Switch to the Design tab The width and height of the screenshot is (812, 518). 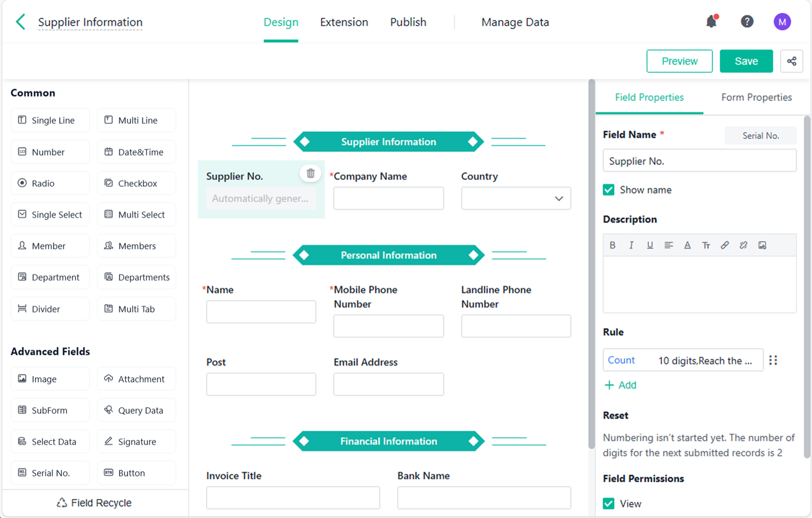tap(281, 22)
